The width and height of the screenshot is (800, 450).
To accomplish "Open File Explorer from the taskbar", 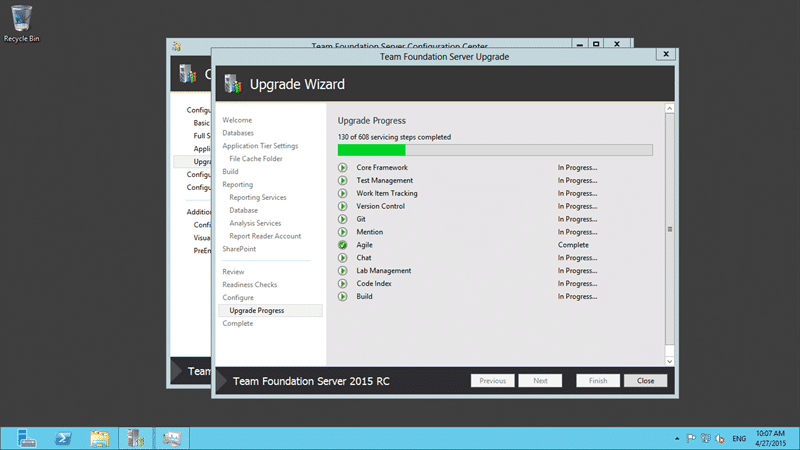I will (x=99, y=438).
